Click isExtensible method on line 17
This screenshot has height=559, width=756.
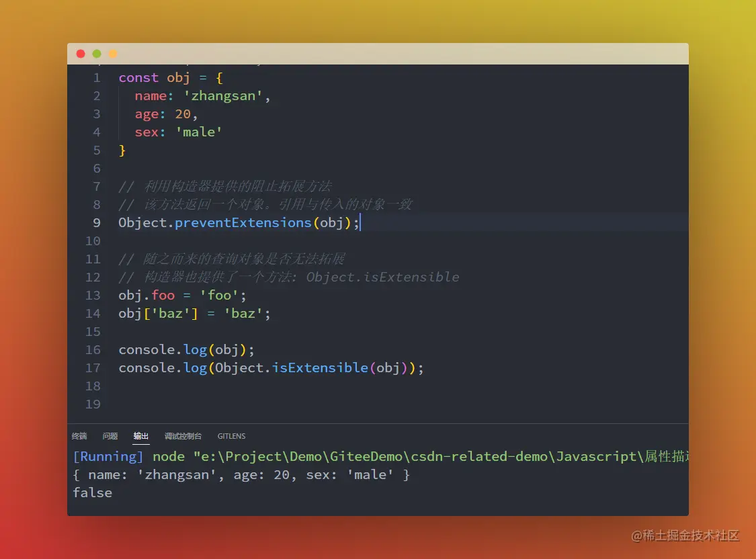click(x=320, y=368)
